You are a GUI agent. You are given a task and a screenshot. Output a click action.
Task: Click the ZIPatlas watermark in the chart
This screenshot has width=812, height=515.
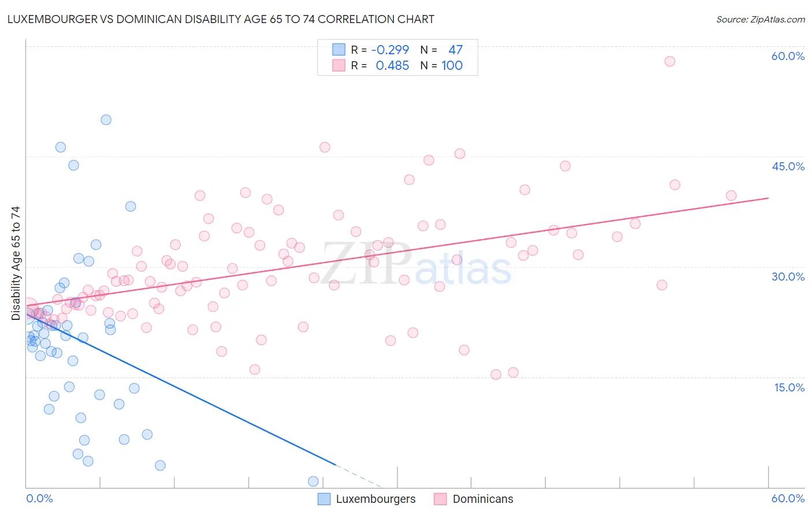coord(416,264)
